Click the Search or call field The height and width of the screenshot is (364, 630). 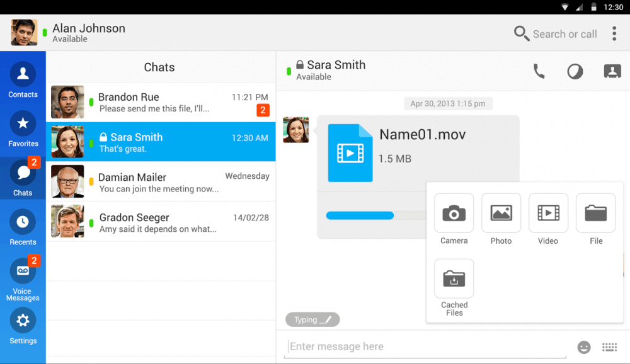[x=564, y=34]
